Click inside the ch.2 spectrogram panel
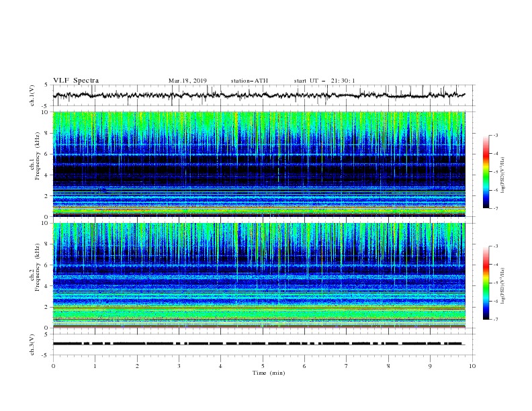Screen dimensions: 532x411 pyautogui.click(x=259, y=275)
